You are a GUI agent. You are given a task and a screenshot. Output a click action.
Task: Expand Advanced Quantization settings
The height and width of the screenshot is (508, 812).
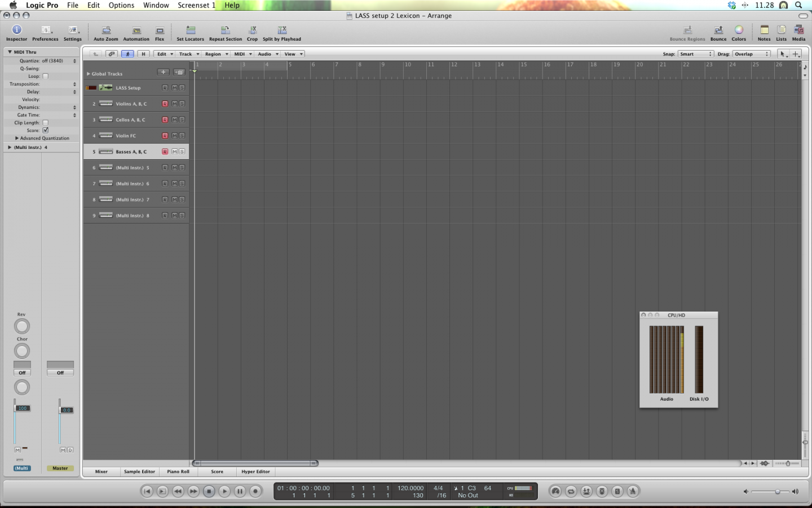(17, 138)
